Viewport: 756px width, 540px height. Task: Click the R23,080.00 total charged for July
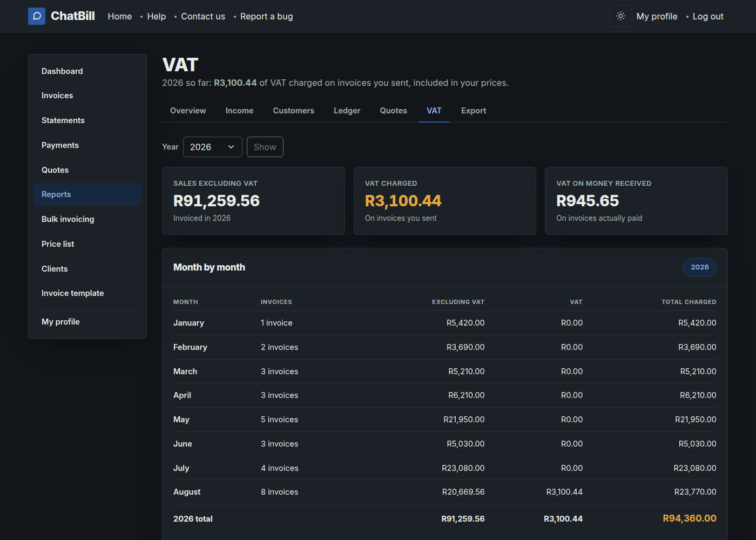click(x=695, y=468)
